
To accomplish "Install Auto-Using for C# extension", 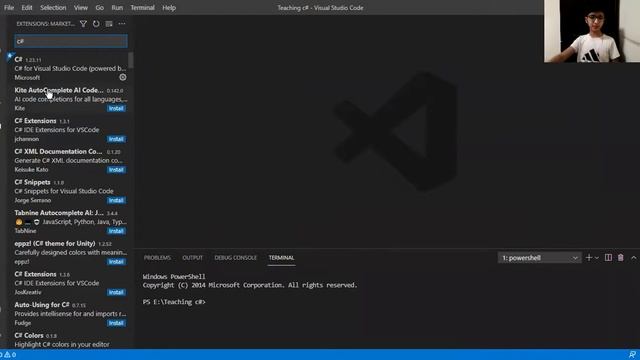I will click(116, 323).
